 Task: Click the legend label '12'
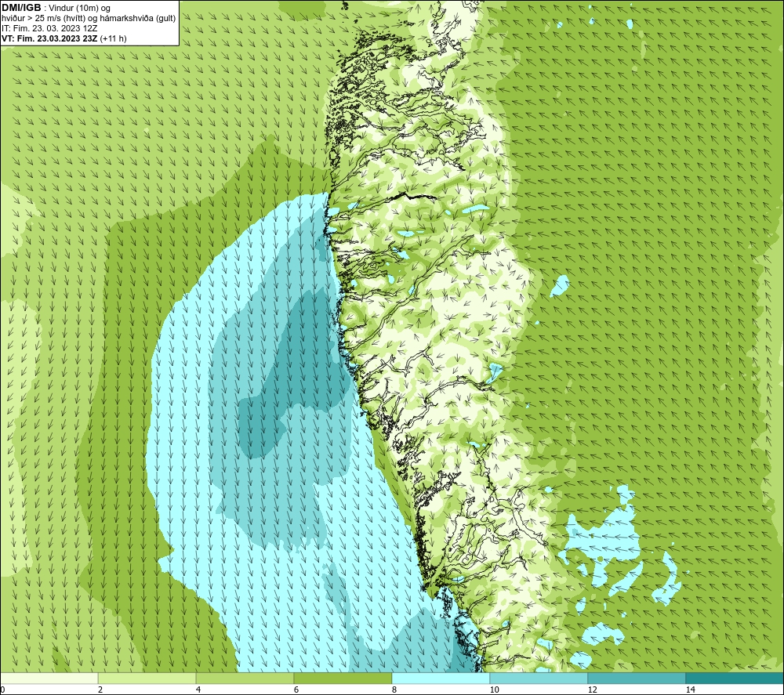pyautogui.click(x=593, y=690)
